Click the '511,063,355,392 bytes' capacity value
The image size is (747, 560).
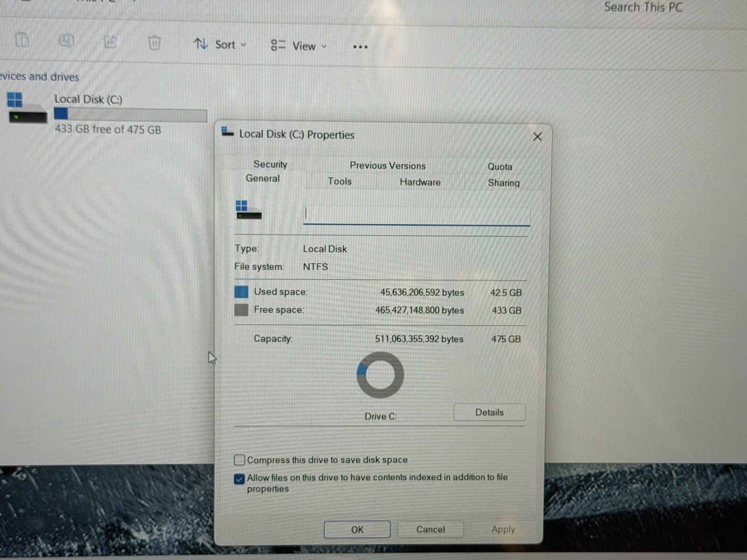click(419, 339)
